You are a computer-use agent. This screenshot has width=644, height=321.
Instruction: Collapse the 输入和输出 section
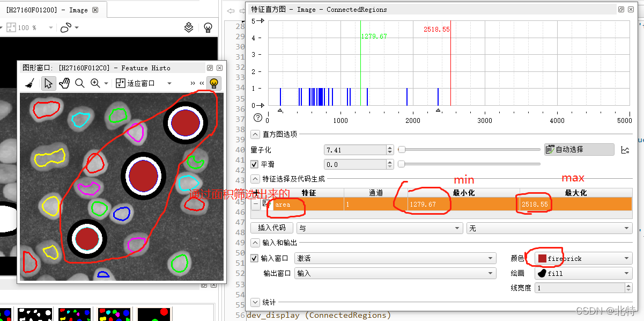(256, 243)
